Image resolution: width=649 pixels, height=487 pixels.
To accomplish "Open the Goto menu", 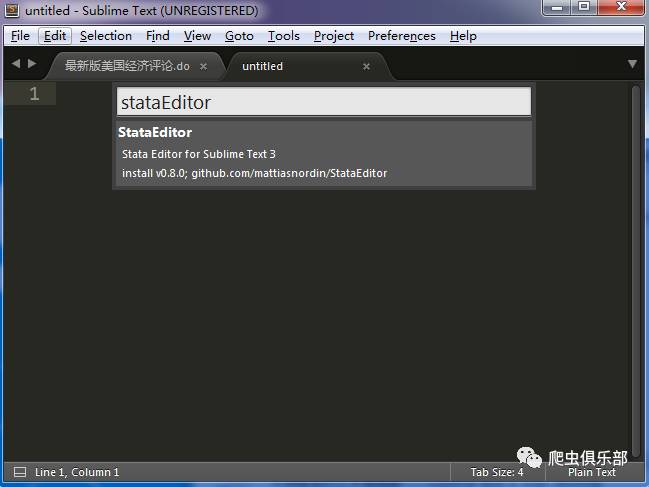I will tap(239, 36).
